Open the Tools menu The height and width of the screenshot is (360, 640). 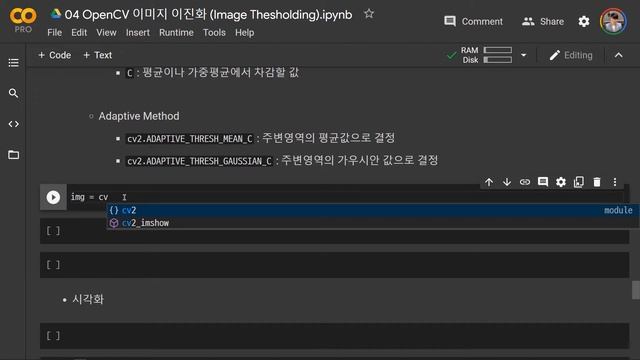tap(214, 32)
